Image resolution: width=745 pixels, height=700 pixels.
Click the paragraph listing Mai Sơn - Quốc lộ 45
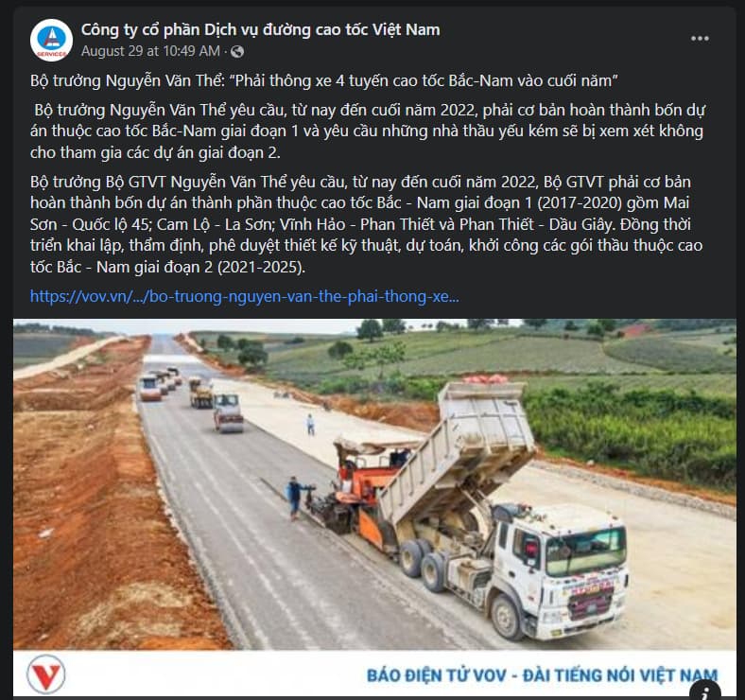coord(366,224)
